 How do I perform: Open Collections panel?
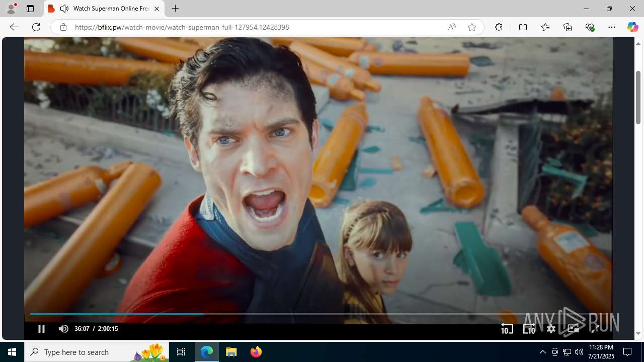click(568, 27)
